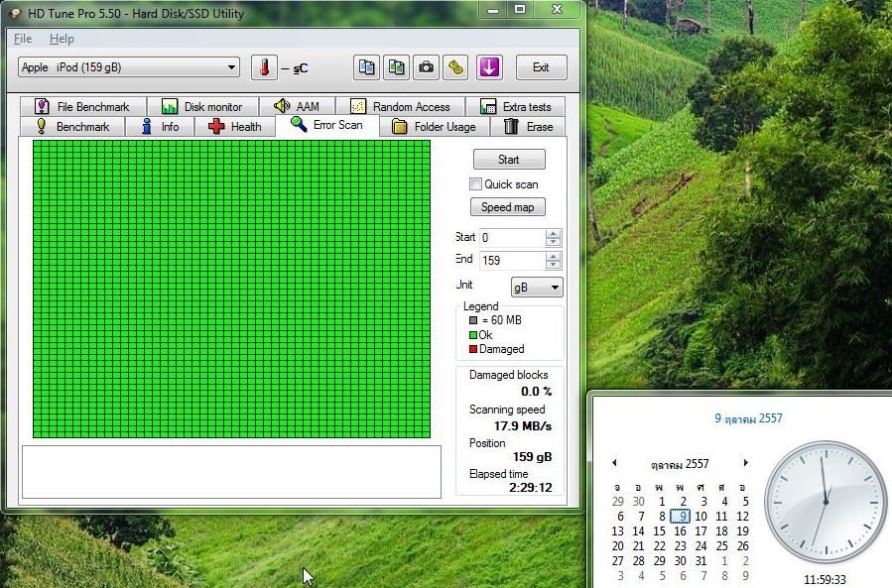Increase the Start value with up arrow
Image resolution: width=892 pixels, height=588 pixels.
click(x=553, y=234)
